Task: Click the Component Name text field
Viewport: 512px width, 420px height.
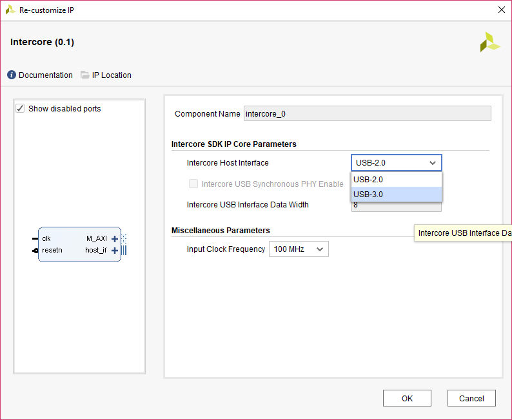Action: 367,114
